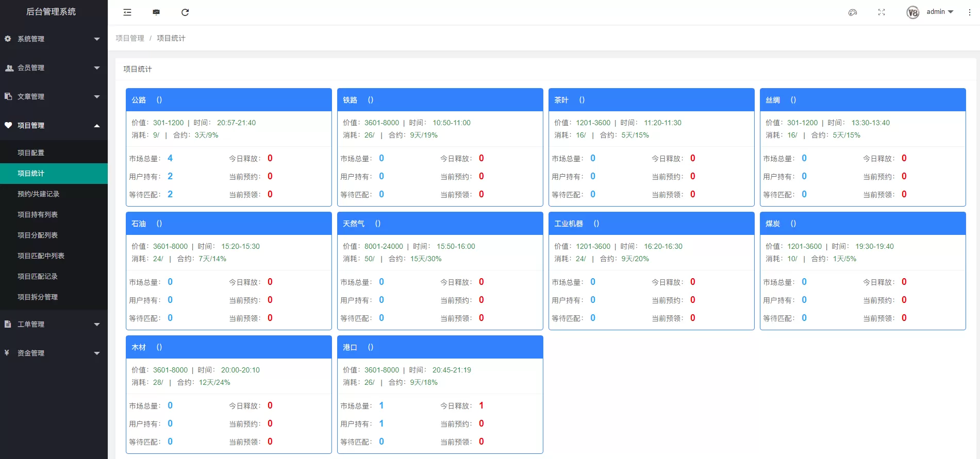Viewport: 980px width, 459px height.
Task: Expand the 会员管理 menu arrow
Action: pos(96,68)
